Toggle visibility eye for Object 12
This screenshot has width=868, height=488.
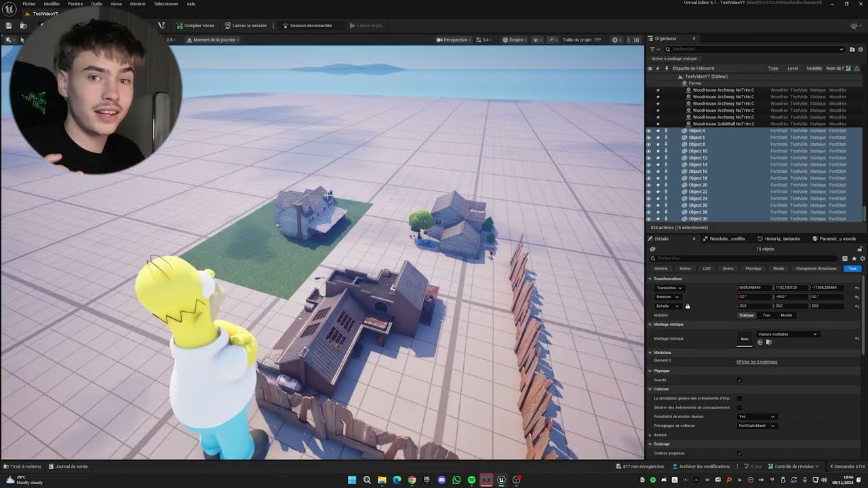click(649, 158)
